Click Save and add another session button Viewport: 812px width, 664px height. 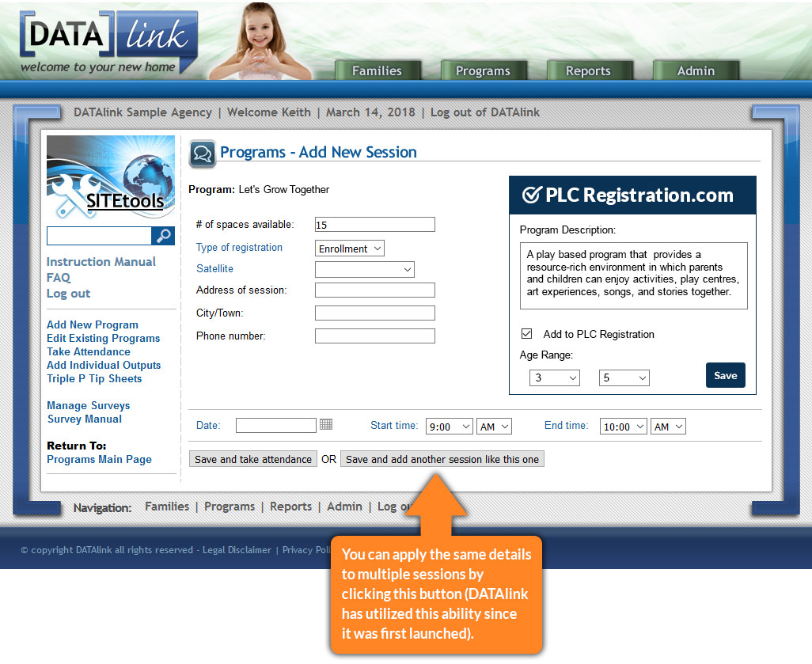[442, 459]
